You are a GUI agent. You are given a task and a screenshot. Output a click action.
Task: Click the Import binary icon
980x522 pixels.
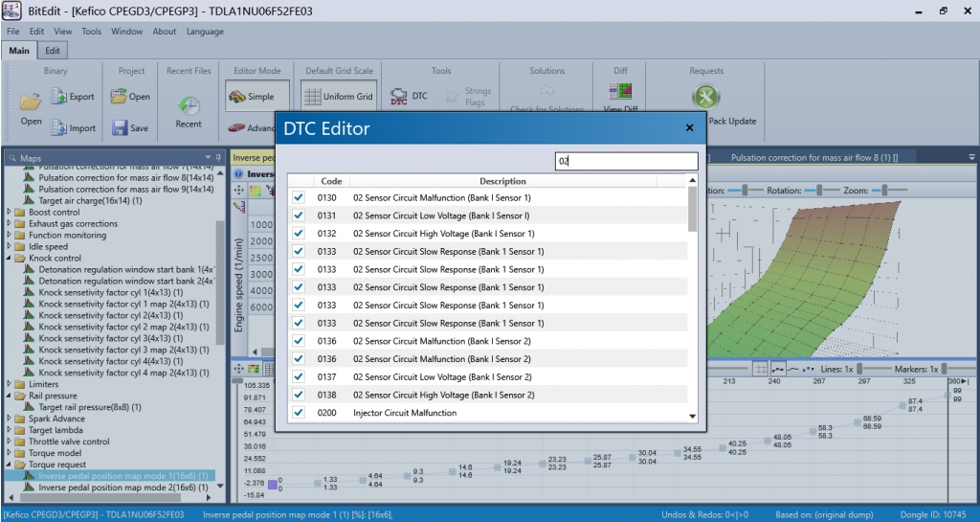tap(59, 127)
